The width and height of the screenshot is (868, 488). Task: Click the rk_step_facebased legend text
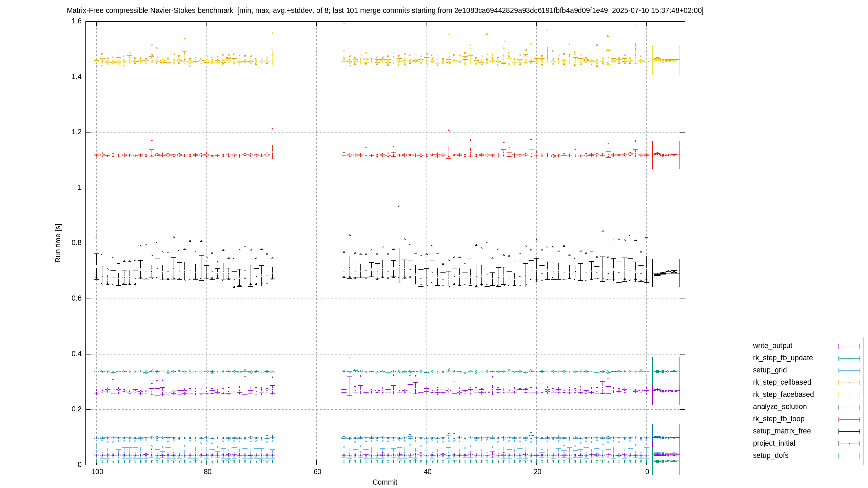pyautogui.click(x=783, y=394)
